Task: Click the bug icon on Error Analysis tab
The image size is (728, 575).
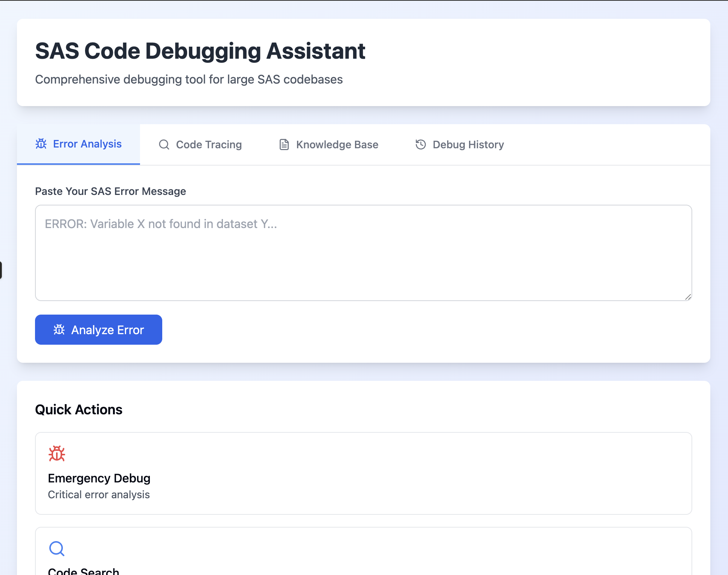Action: click(41, 144)
